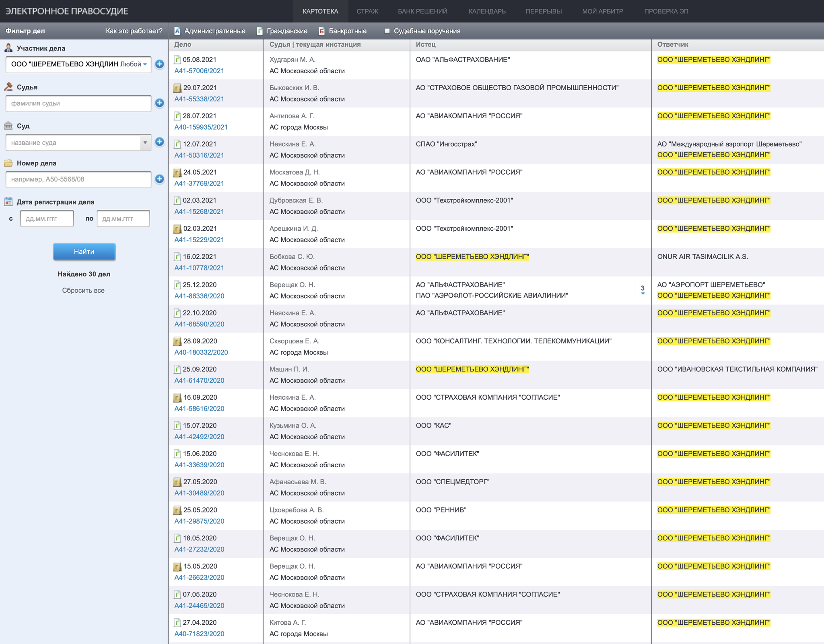Screen dimensions: 824x644
Task: Open the Как это работает? help link
Action: click(134, 31)
